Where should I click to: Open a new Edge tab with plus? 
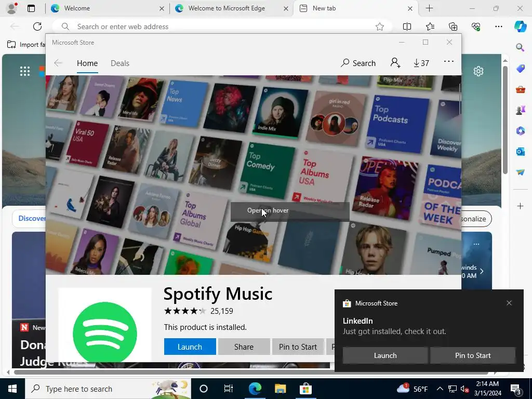tap(429, 8)
